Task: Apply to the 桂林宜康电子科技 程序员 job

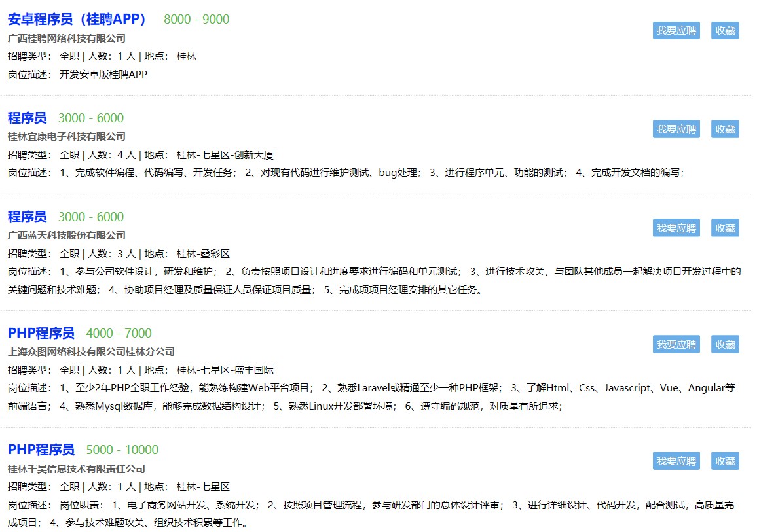Action: (676, 130)
